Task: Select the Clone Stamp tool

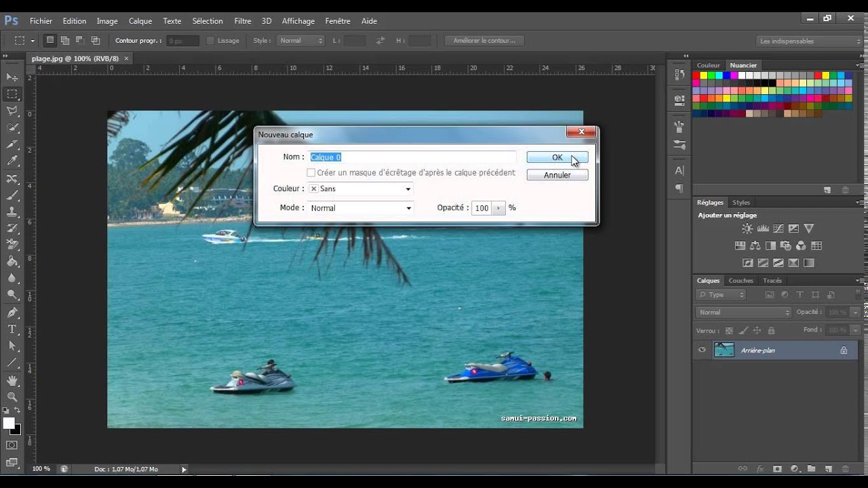Action: click(12, 211)
